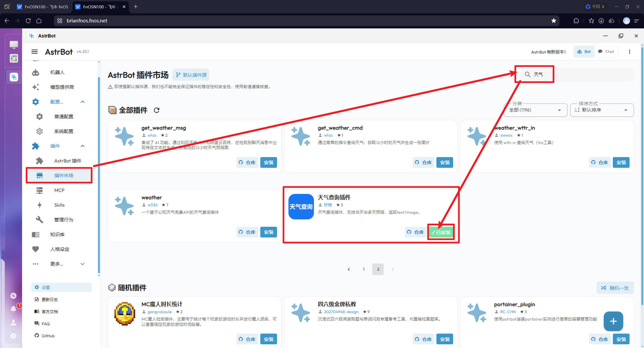Open Skills in the sidebar
This screenshot has height=348, width=644.
coord(59,205)
